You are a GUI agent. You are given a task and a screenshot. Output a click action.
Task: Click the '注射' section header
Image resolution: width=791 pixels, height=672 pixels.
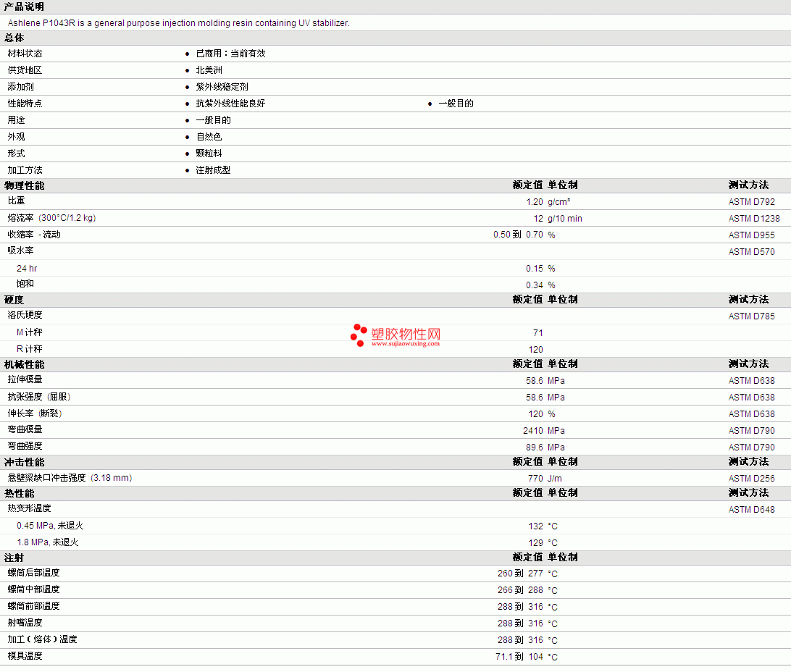click(14, 558)
